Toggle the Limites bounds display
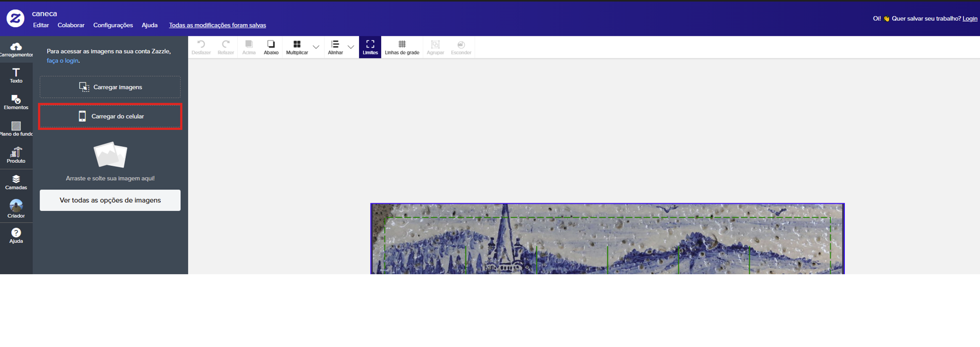The image size is (980, 347). [x=370, y=47]
